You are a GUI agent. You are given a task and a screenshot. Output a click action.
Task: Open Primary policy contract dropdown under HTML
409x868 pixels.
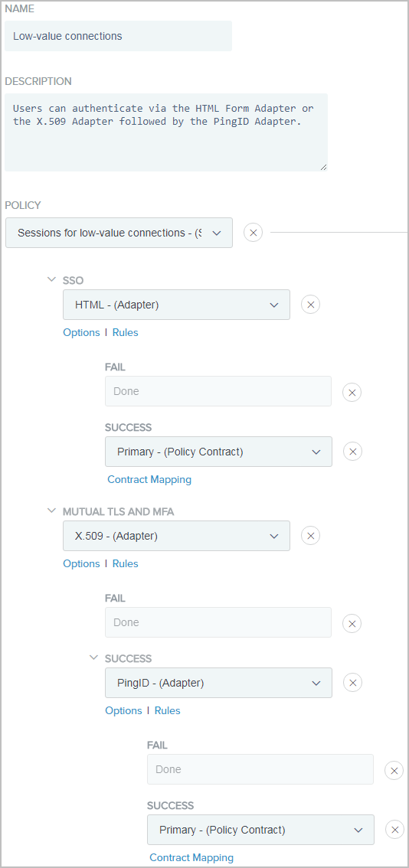[x=218, y=452]
